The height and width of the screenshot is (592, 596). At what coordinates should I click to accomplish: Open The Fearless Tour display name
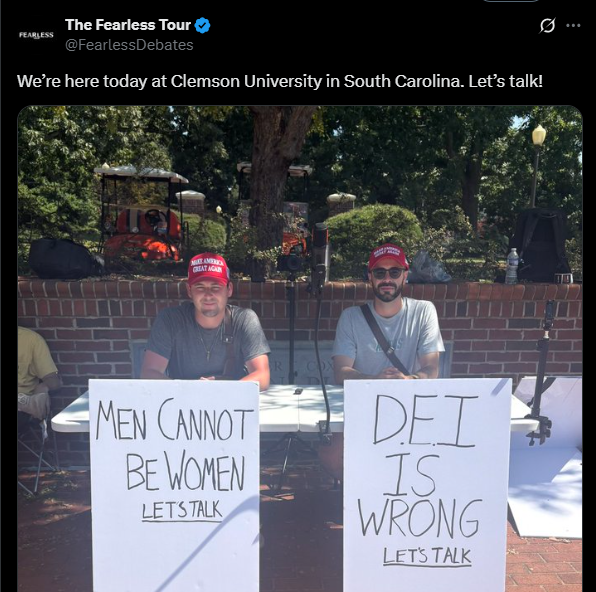[x=128, y=25]
